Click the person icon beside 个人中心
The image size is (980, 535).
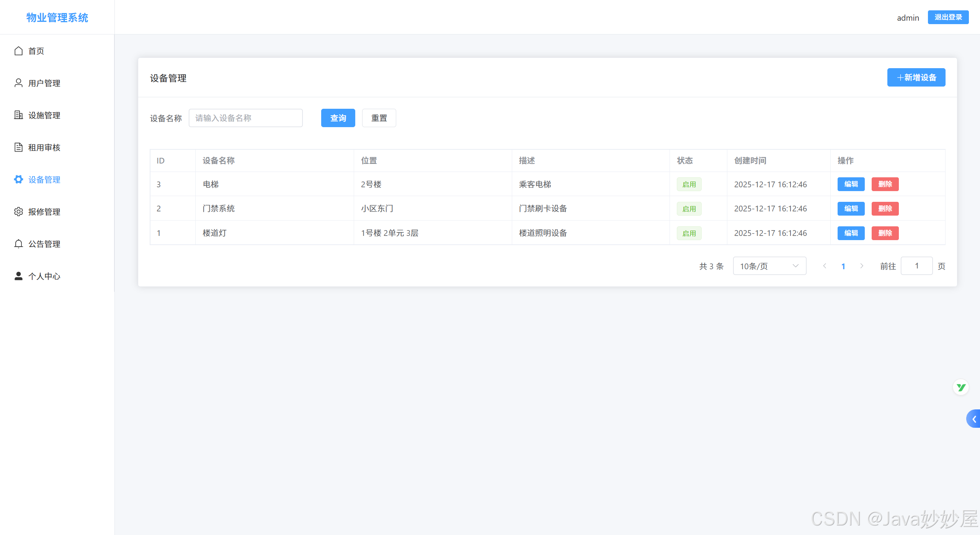pyautogui.click(x=18, y=276)
